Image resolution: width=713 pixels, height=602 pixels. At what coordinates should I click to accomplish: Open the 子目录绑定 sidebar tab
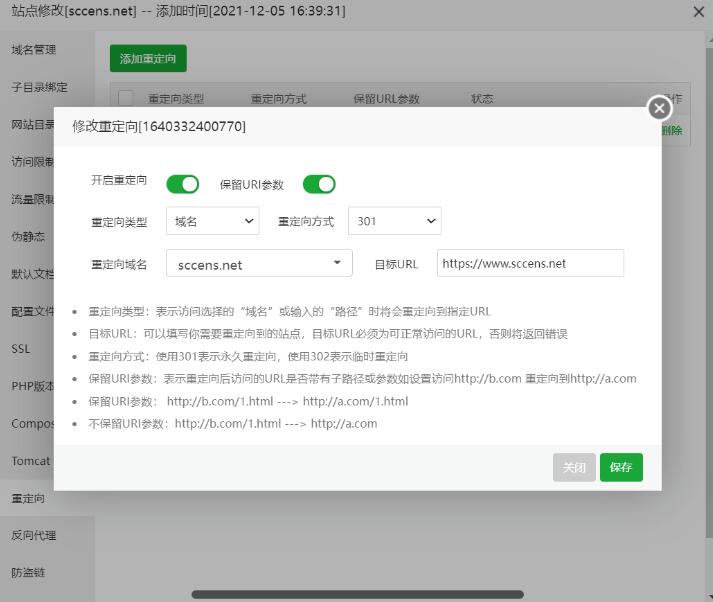(39, 87)
